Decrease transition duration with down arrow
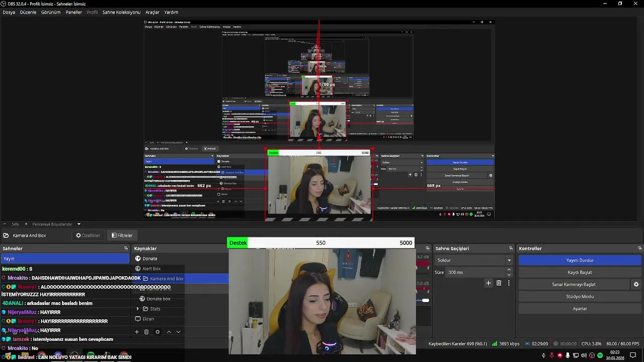This screenshot has height=362, width=644. point(509,275)
